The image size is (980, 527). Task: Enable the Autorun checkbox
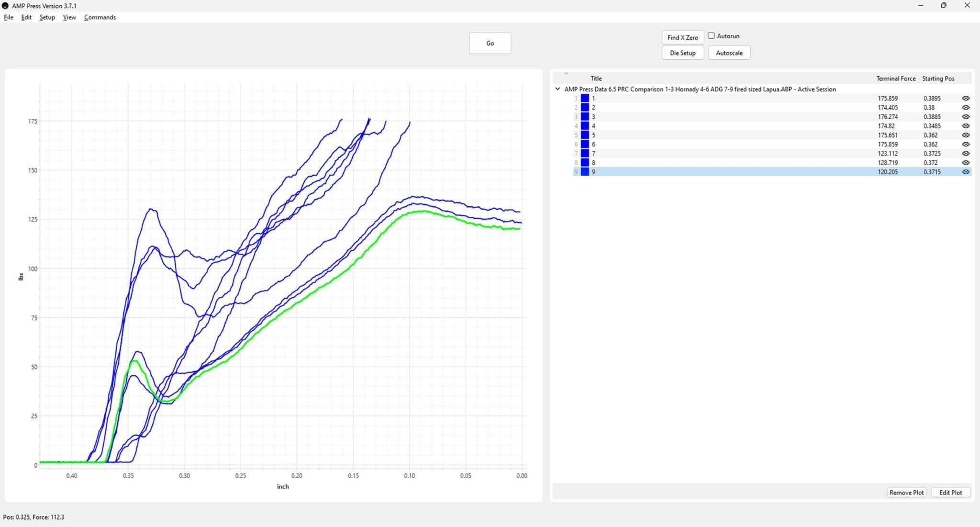click(x=711, y=36)
